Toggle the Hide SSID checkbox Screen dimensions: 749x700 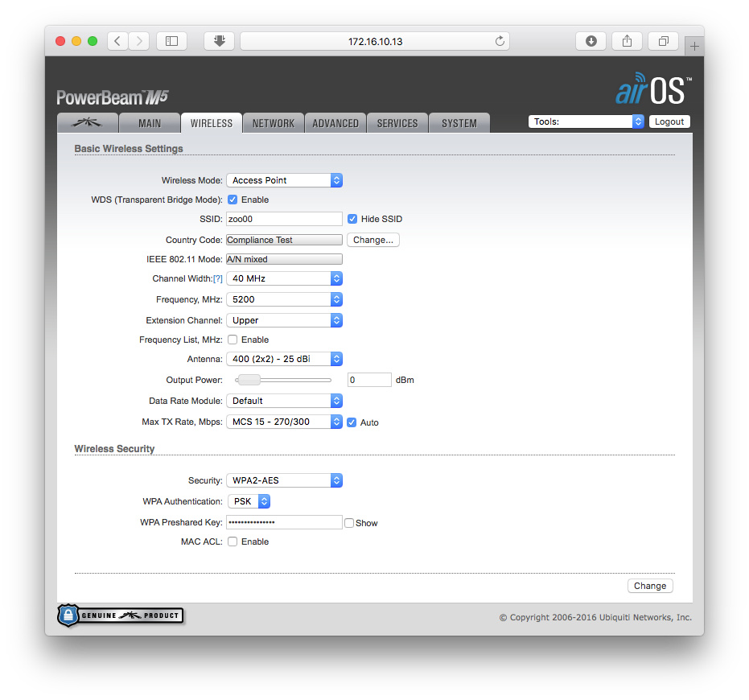352,219
